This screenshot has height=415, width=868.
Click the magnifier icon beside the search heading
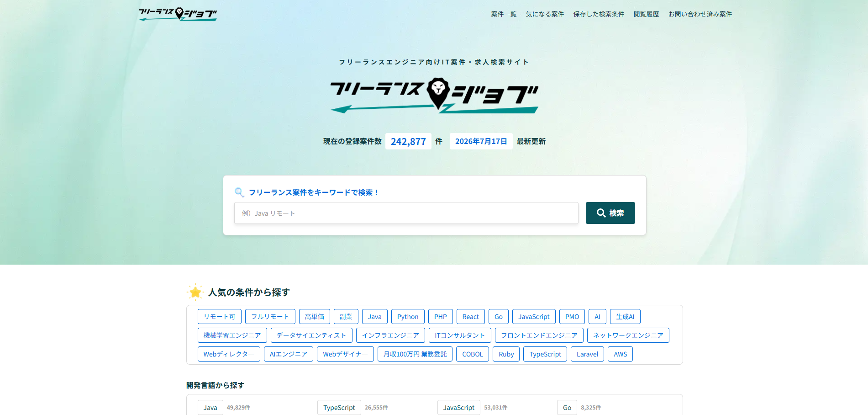point(239,192)
